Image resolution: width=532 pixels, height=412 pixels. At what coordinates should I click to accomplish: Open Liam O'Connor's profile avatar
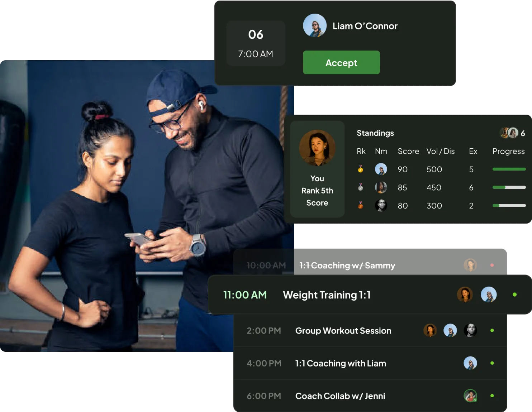315,26
